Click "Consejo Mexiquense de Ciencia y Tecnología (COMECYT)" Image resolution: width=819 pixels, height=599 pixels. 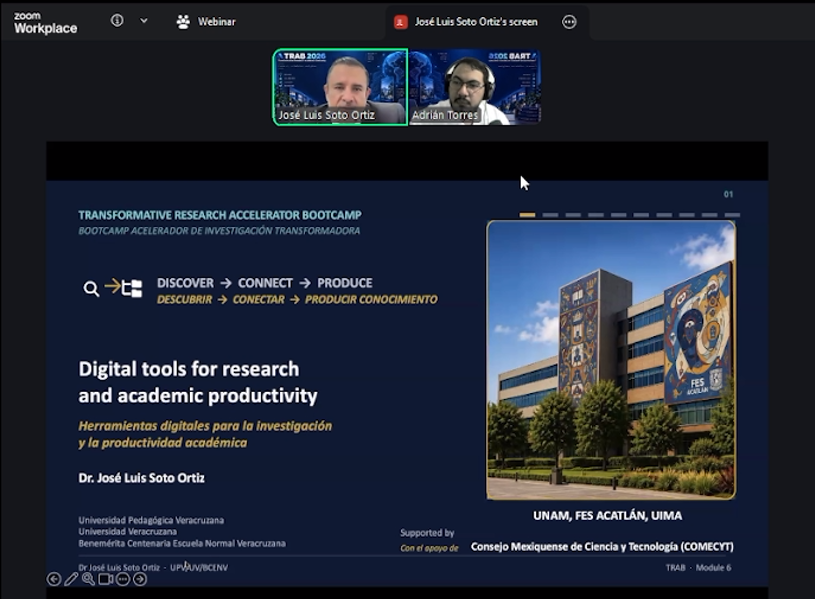click(x=602, y=547)
